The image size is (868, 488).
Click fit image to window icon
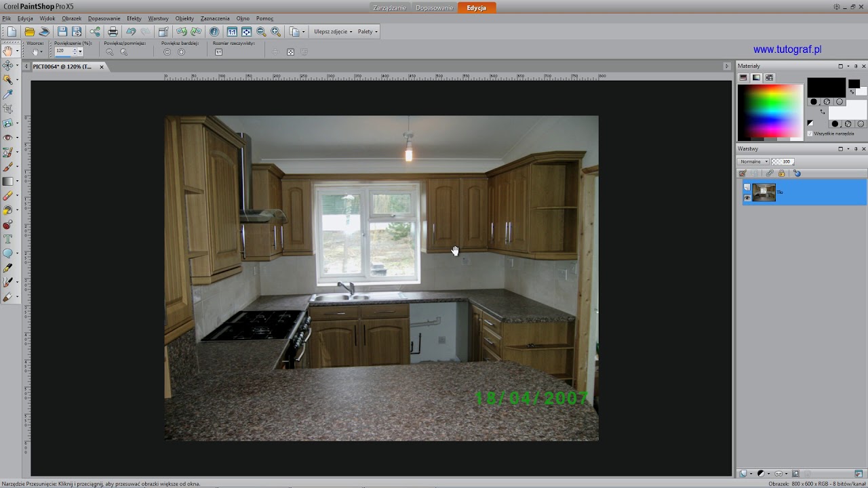[x=246, y=32]
